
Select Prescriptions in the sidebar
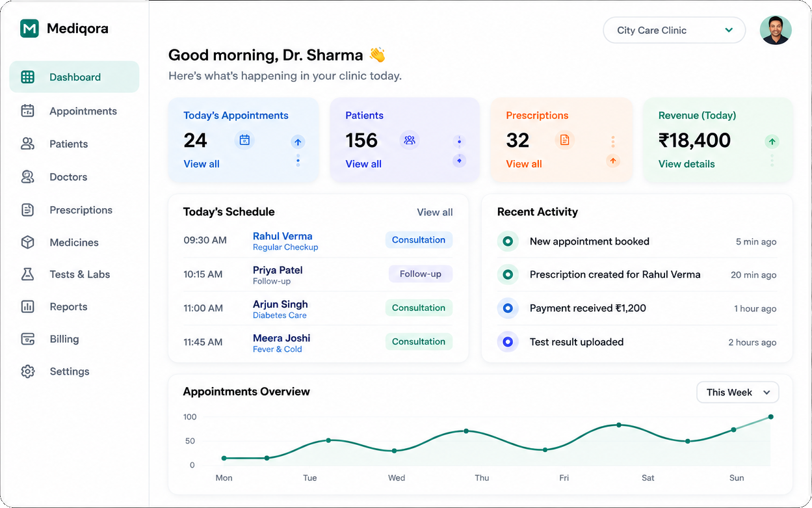click(74, 209)
